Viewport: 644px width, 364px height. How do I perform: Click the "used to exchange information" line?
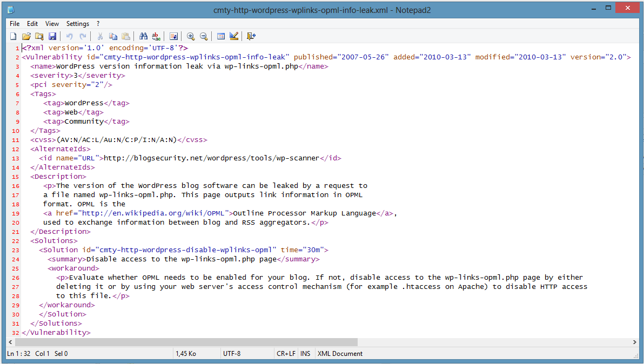click(x=186, y=223)
